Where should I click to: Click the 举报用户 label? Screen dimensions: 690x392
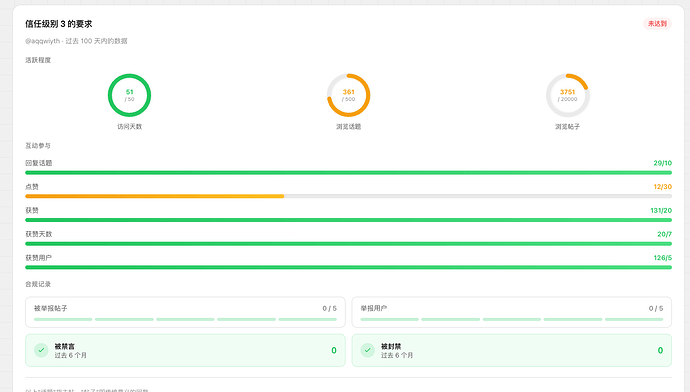(374, 308)
